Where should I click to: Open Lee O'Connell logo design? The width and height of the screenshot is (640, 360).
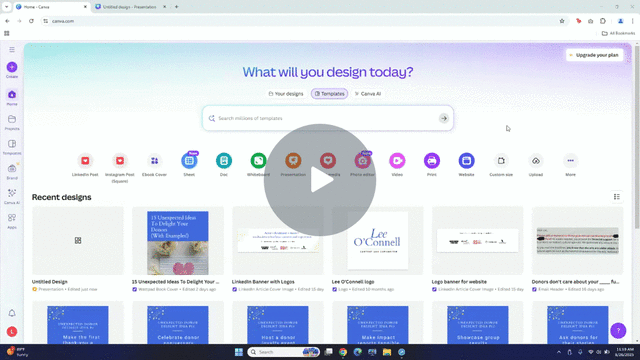pos(378,240)
